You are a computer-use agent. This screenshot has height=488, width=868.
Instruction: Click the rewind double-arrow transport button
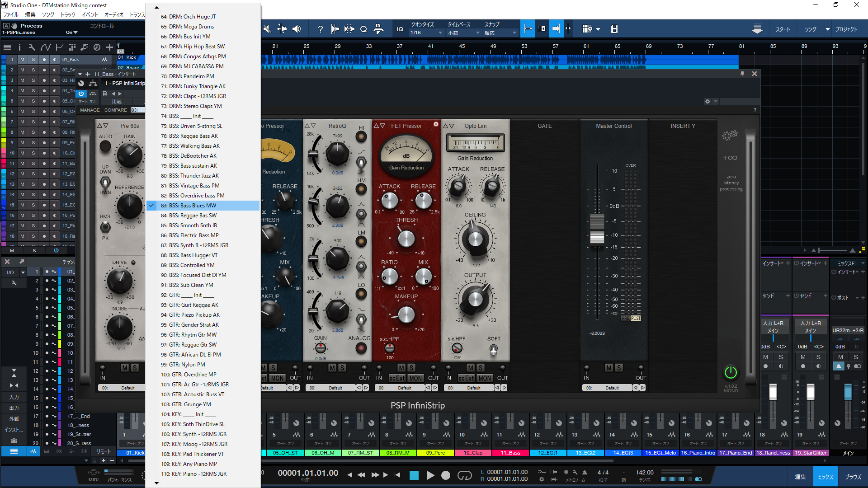[362, 475]
